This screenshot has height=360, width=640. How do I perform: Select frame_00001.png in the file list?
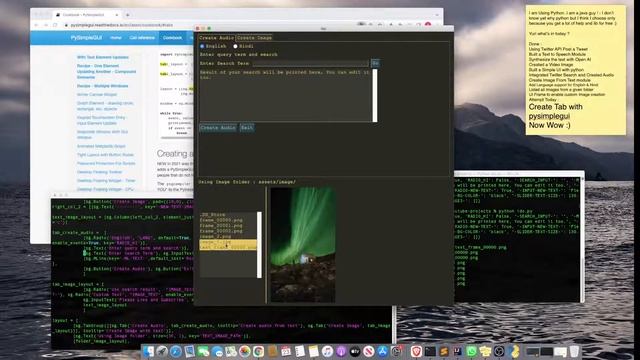(221, 225)
